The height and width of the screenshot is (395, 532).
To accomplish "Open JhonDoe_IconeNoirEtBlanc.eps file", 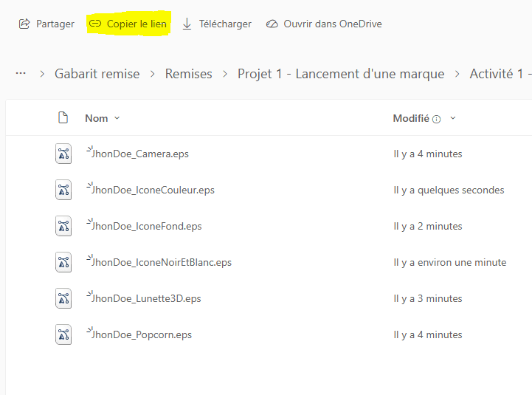I will pos(161,262).
